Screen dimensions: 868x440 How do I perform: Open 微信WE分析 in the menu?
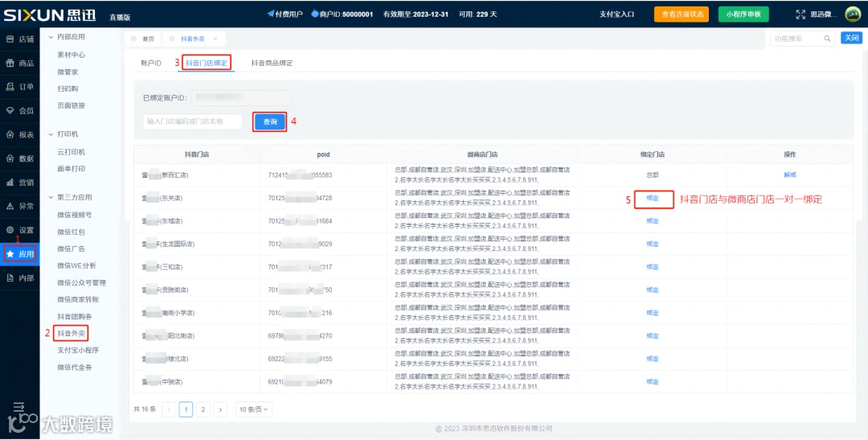pos(76,265)
